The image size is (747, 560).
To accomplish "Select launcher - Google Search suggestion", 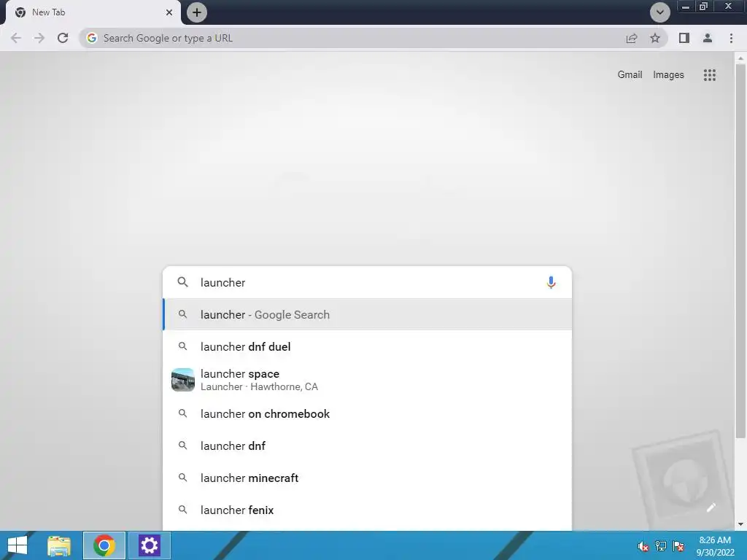I will coord(367,314).
